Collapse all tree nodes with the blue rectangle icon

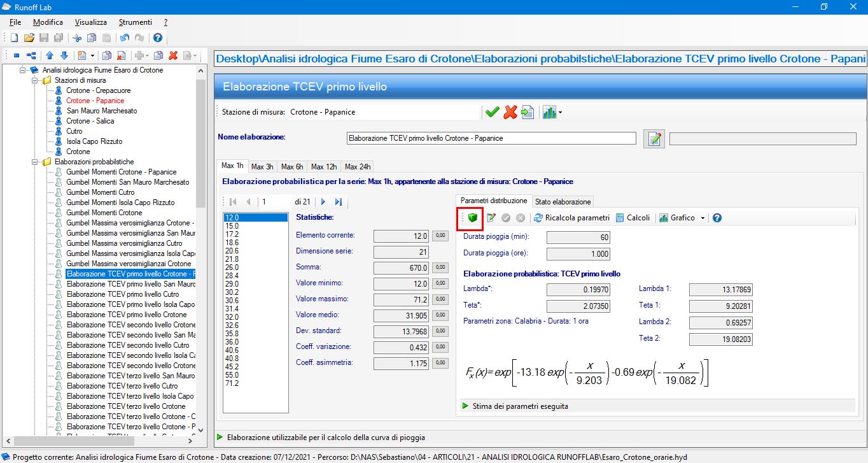coord(17,56)
